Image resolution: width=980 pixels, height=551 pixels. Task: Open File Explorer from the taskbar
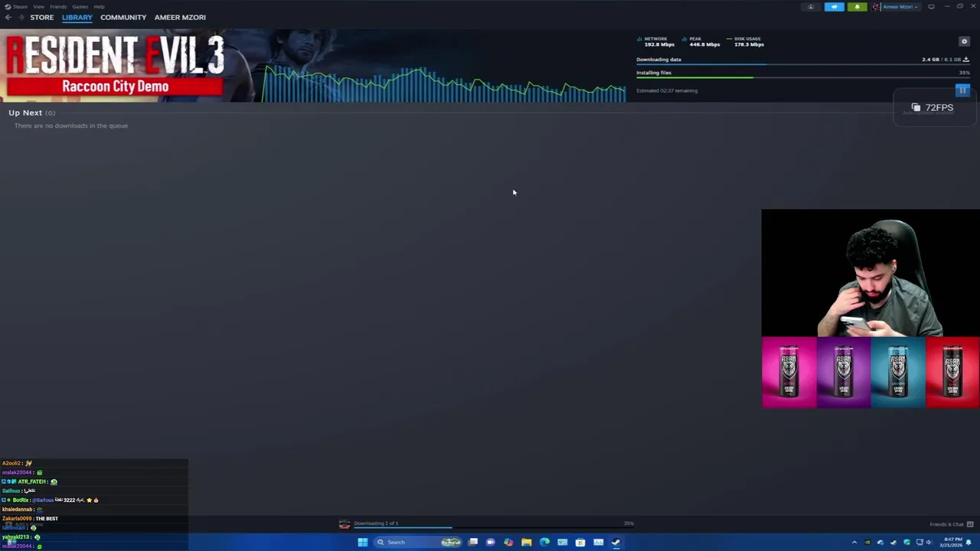click(x=527, y=543)
